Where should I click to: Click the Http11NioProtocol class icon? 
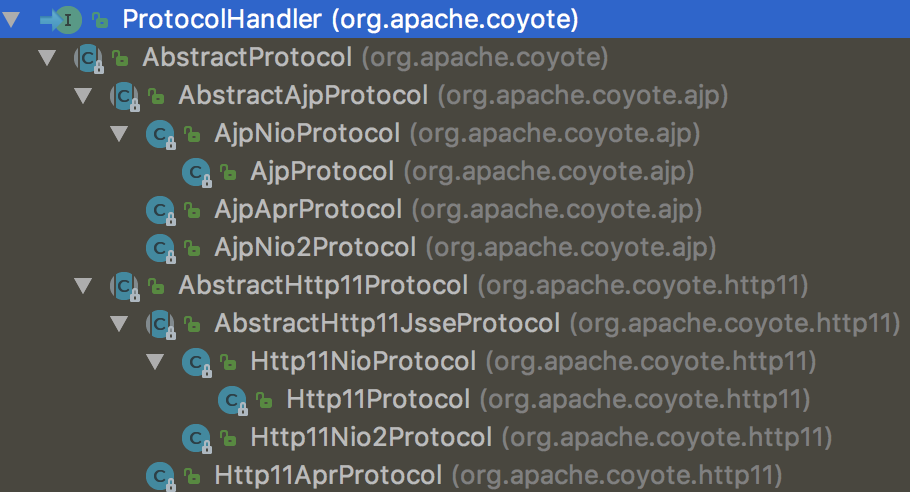click(195, 361)
